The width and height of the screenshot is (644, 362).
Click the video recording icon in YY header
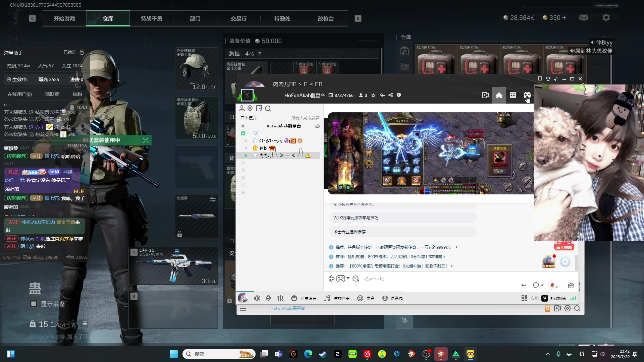485,96
